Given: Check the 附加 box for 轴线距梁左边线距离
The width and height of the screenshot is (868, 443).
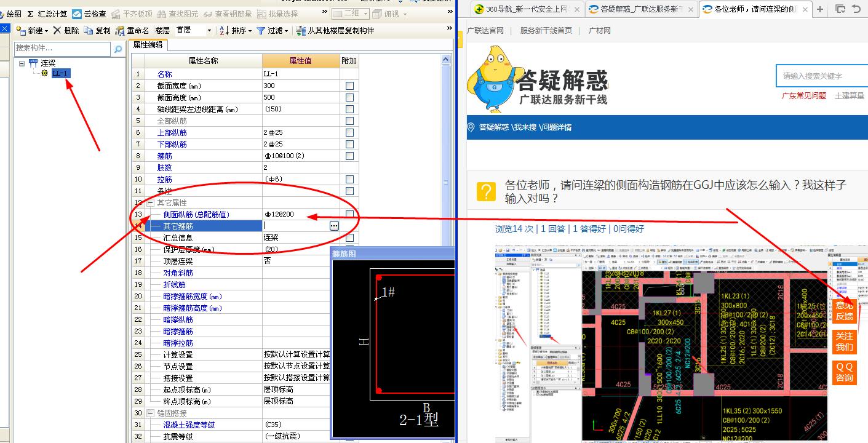Looking at the screenshot, I should [349, 110].
